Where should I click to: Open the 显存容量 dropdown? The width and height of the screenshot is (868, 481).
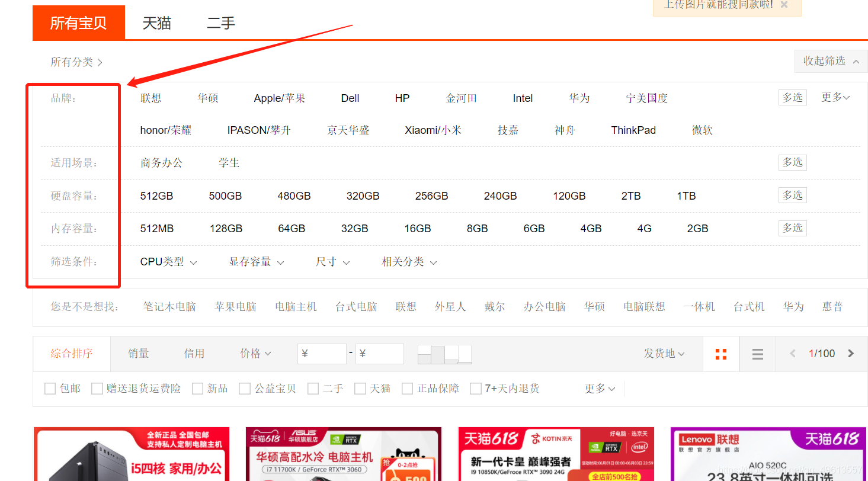click(x=257, y=262)
